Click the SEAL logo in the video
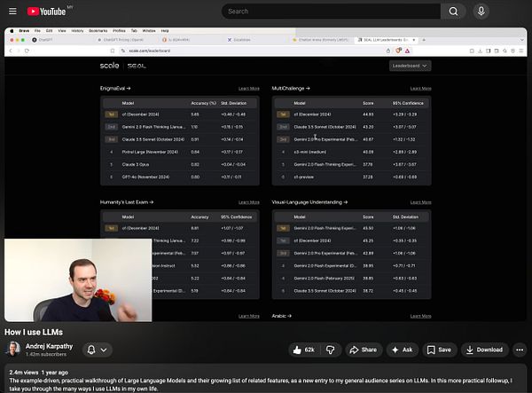Screen dimensions: 532x393 coord(137,66)
